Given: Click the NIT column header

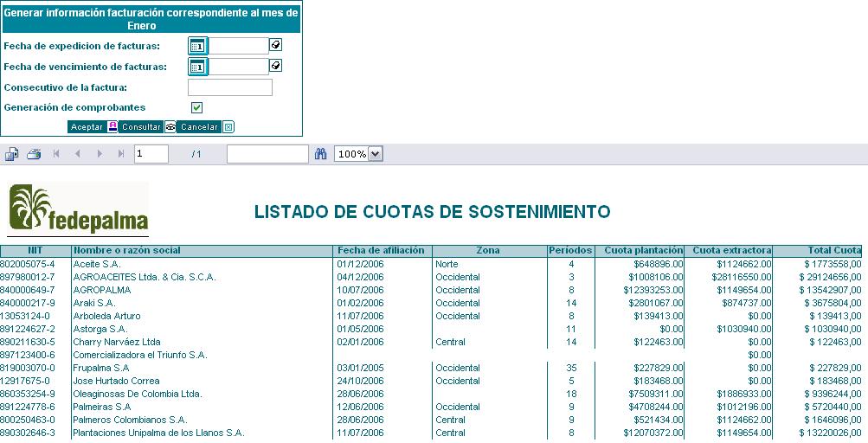Looking at the screenshot, I should click(x=35, y=250).
